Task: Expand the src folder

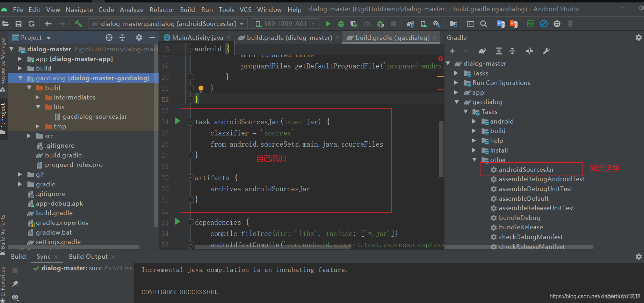Action: (29, 136)
